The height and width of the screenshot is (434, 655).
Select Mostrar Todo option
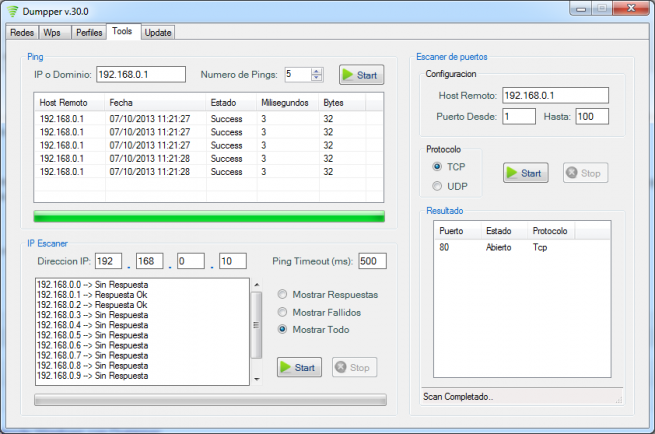pos(284,329)
